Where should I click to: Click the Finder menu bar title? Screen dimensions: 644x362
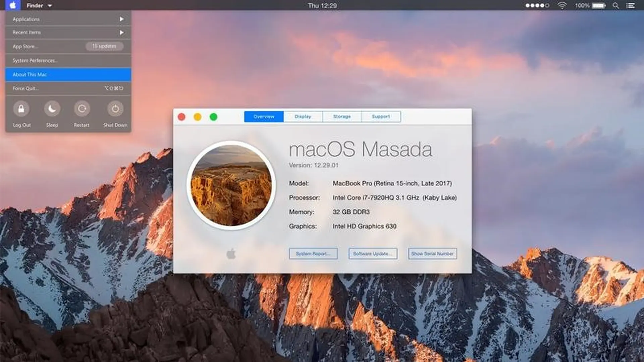click(x=35, y=6)
